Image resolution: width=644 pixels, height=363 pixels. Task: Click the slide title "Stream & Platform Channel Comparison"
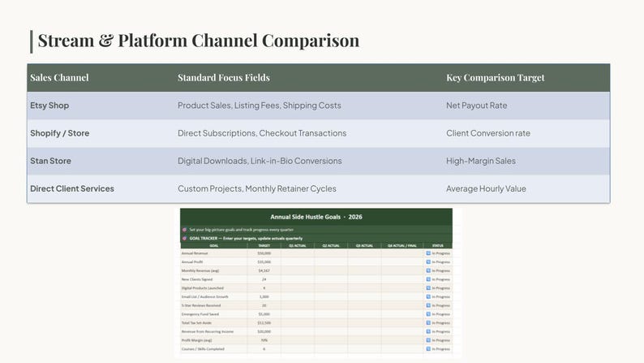pyautogui.click(x=199, y=41)
